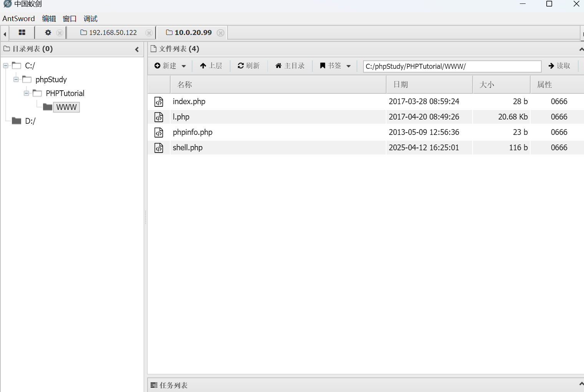Select the phpinfo.php file name
The width and height of the screenshot is (584, 392).
(x=192, y=132)
